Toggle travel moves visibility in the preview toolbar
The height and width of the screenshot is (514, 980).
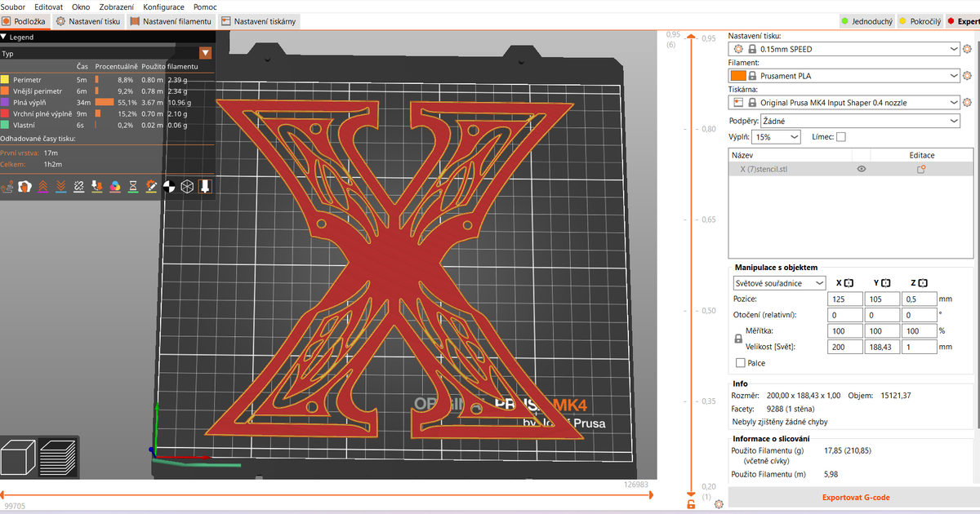click(7, 186)
